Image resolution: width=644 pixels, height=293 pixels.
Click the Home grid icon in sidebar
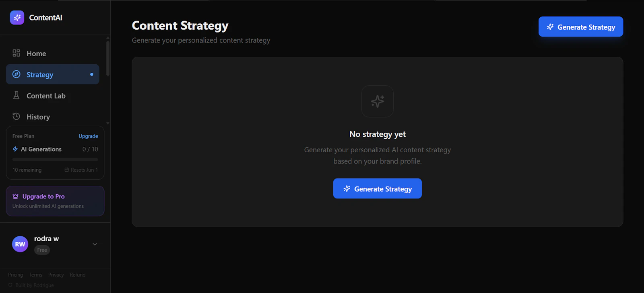pos(16,53)
